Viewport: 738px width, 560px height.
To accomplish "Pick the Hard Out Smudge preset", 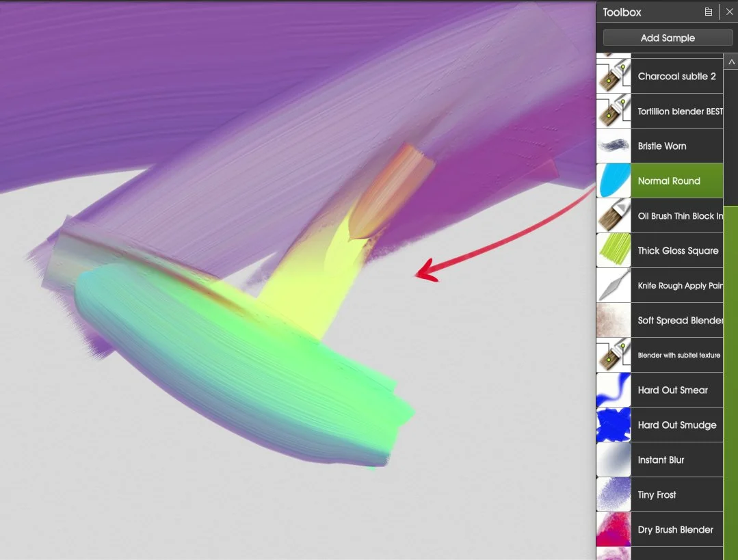I will [x=676, y=425].
